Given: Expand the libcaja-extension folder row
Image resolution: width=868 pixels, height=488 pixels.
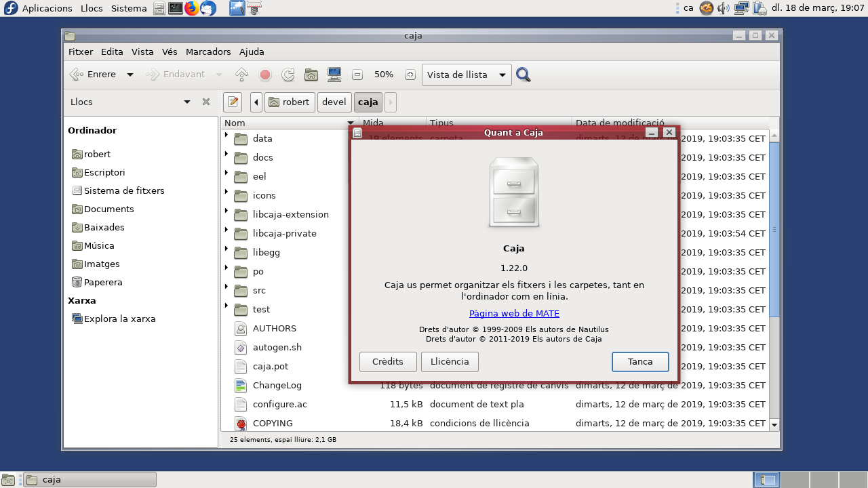Looking at the screenshot, I should coord(226,211).
